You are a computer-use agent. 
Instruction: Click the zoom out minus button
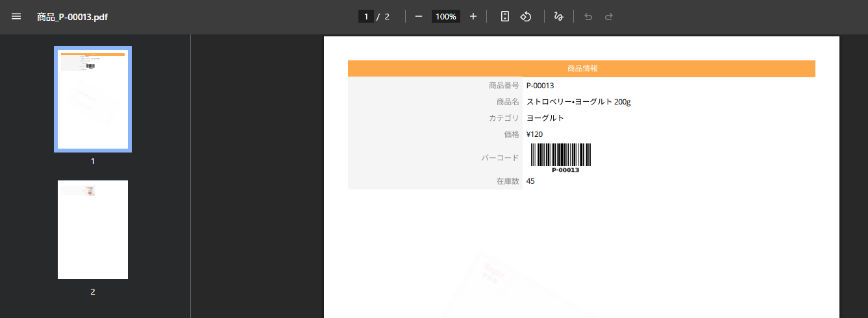click(x=419, y=16)
